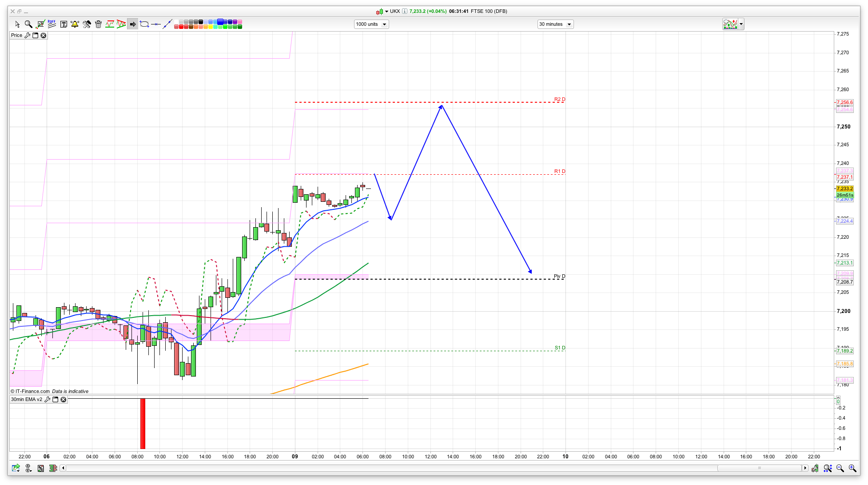Toggle the black arrow drawing tool
This screenshot has height=485, width=868.
tap(132, 24)
